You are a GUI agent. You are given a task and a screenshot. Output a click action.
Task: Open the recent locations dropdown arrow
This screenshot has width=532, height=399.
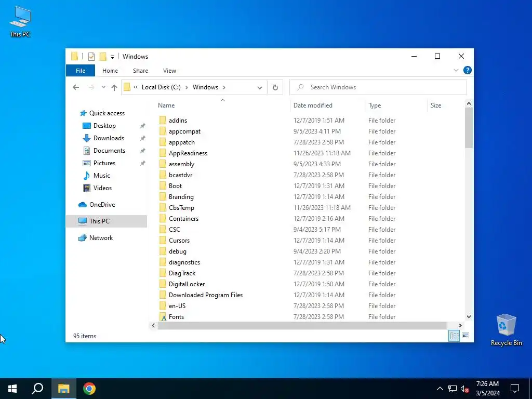103,87
